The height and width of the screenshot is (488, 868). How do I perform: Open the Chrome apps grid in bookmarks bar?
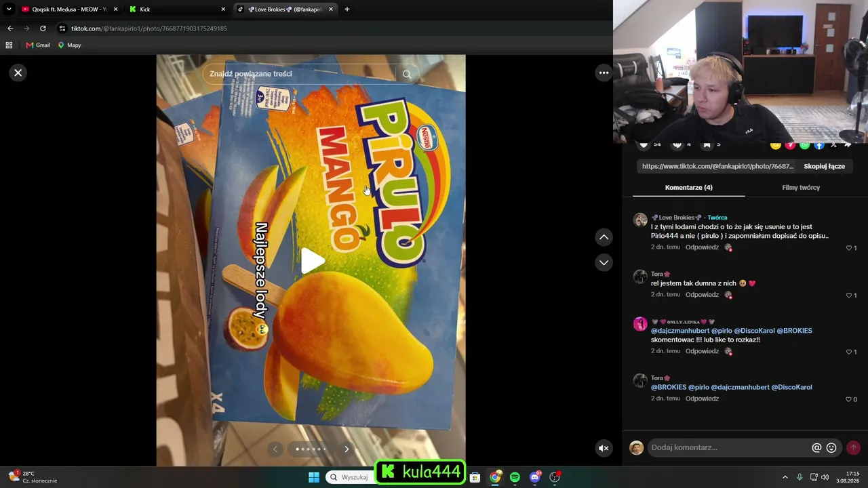tap(9, 45)
